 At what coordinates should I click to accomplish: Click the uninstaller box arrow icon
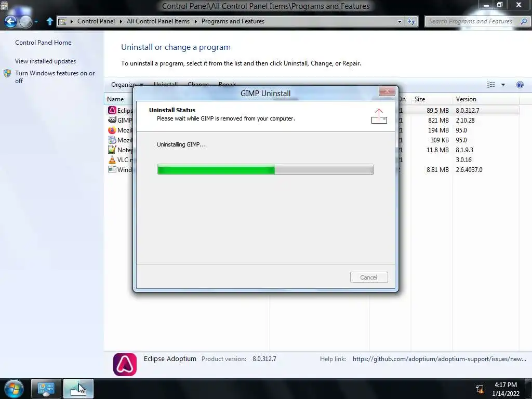[x=379, y=116]
